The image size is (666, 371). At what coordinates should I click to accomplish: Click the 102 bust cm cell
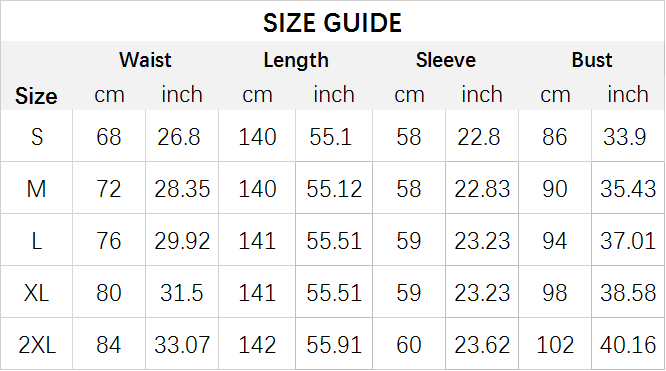pyautogui.click(x=555, y=344)
